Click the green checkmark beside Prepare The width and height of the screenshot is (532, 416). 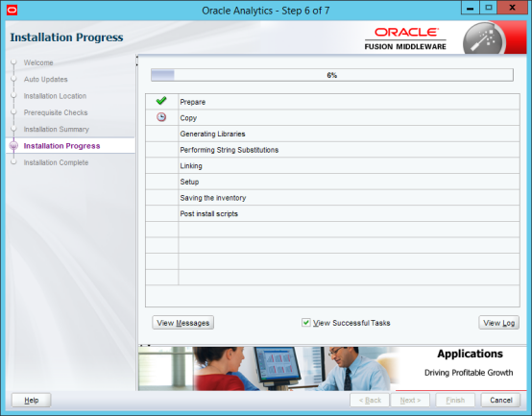click(161, 101)
